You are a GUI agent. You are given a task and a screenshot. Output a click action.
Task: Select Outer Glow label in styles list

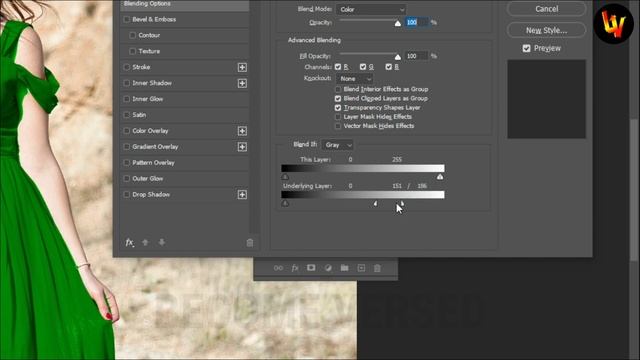tap(148, 178)
